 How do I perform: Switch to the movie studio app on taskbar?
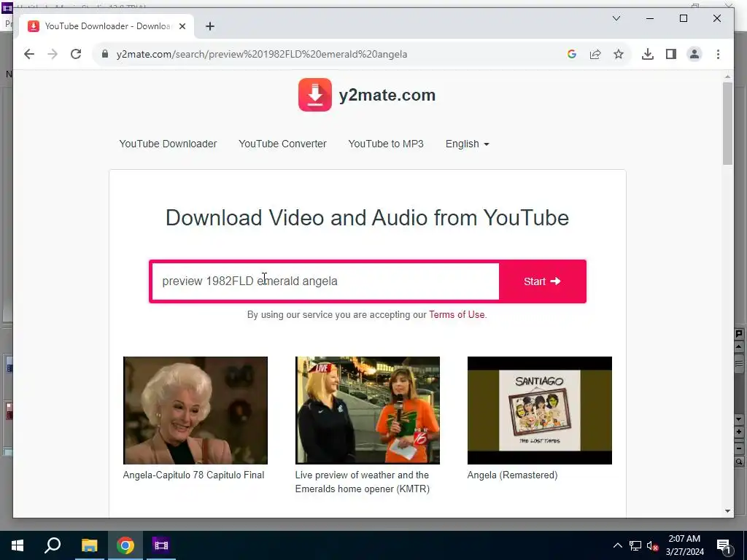pyautogui.click(x=161, y=545)
